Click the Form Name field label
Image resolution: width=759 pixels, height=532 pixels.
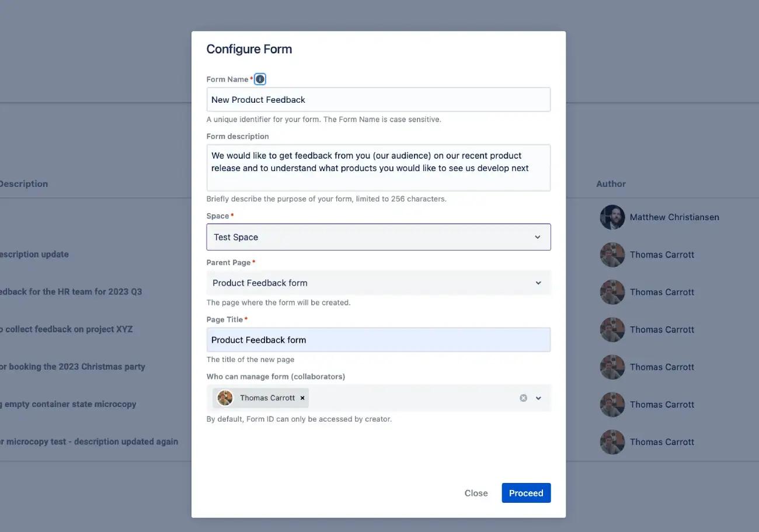tap(228, 79)
